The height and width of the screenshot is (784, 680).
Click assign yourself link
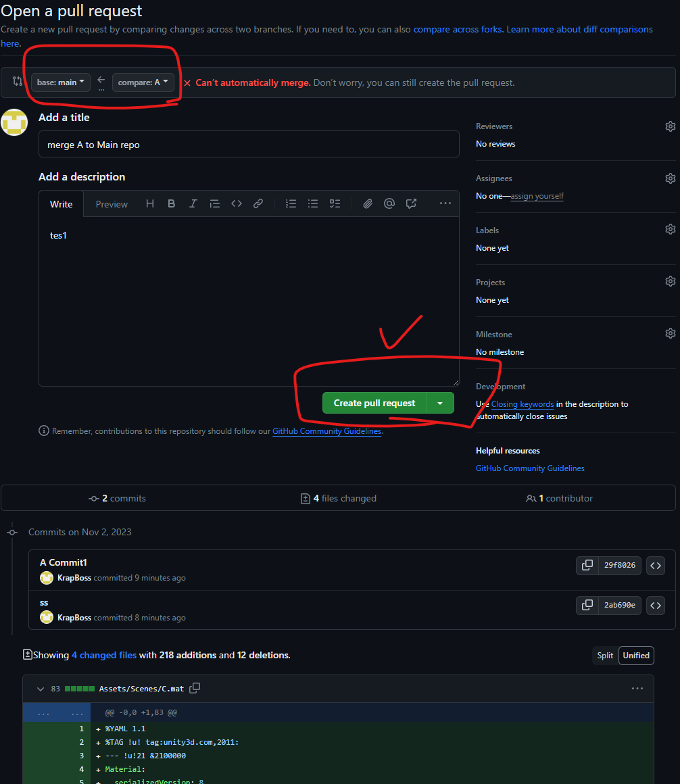pos(537,196)
